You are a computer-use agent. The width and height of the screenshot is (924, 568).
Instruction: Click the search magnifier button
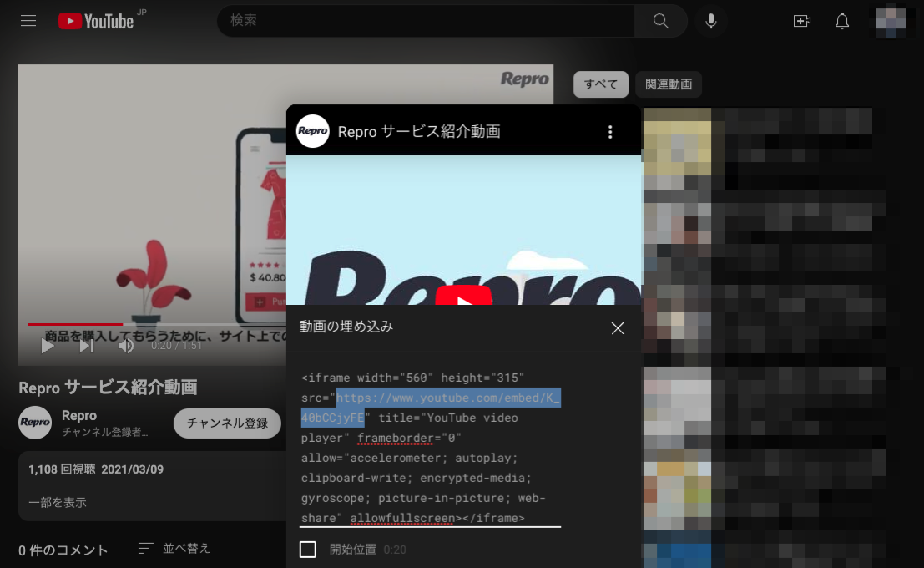click(660, 21)
